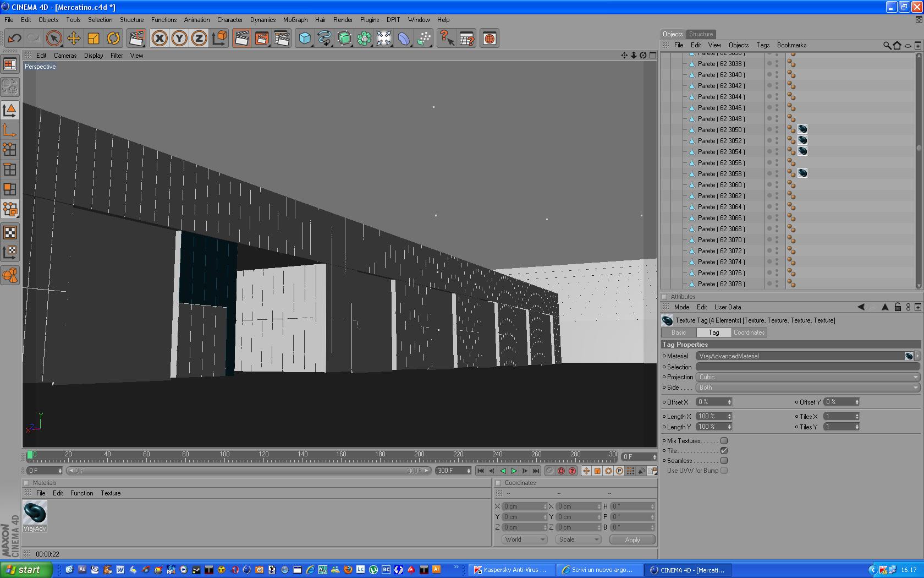This screenshot has height=578, width=924.
Task: Open the World coordinate system dropdown
Action: (524, 539)
